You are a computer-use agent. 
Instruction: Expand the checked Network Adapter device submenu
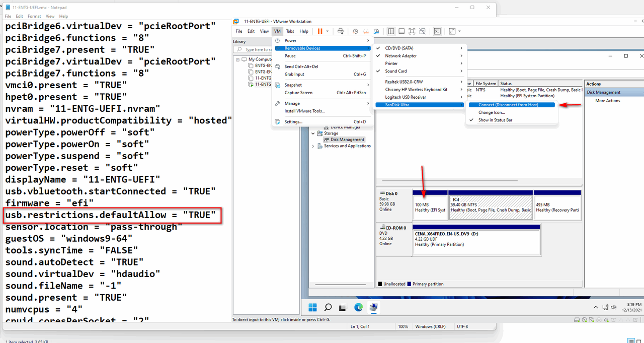point(420,56)
